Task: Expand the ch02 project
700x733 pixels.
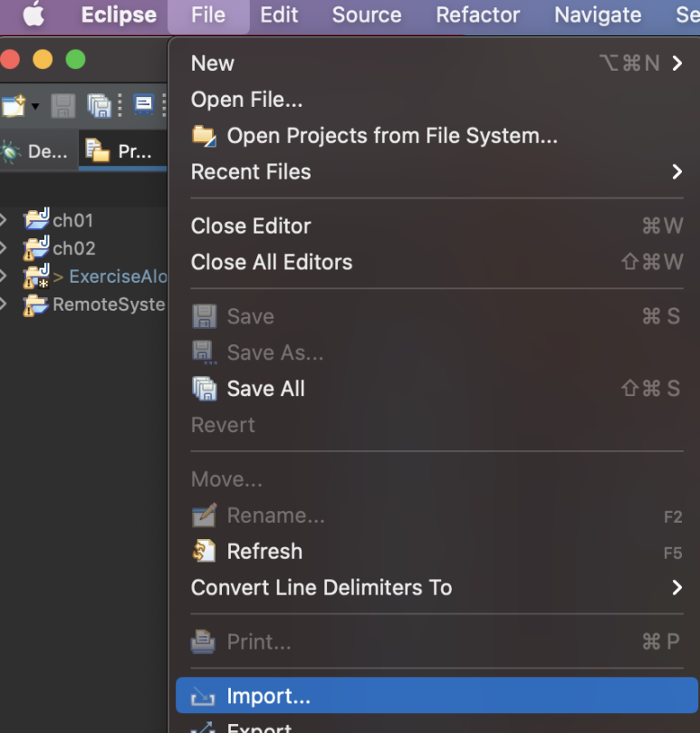Action: 4,247
